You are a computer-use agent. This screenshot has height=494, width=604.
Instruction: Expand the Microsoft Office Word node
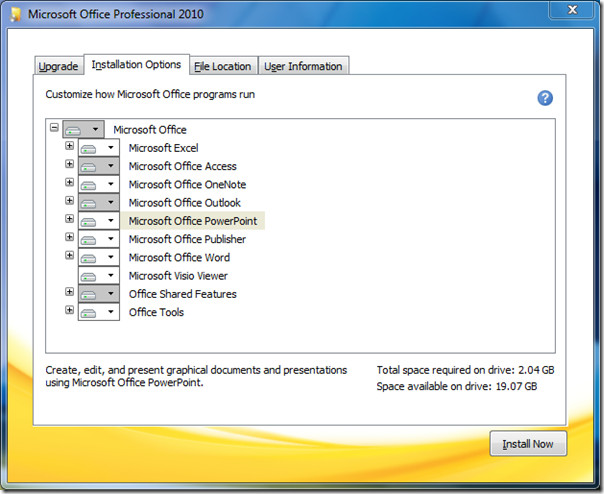[x=69, y=255]
